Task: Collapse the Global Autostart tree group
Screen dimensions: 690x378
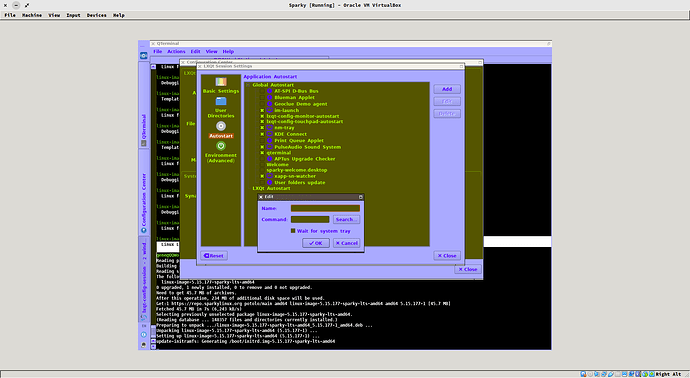Action: (x=248, y=85)
